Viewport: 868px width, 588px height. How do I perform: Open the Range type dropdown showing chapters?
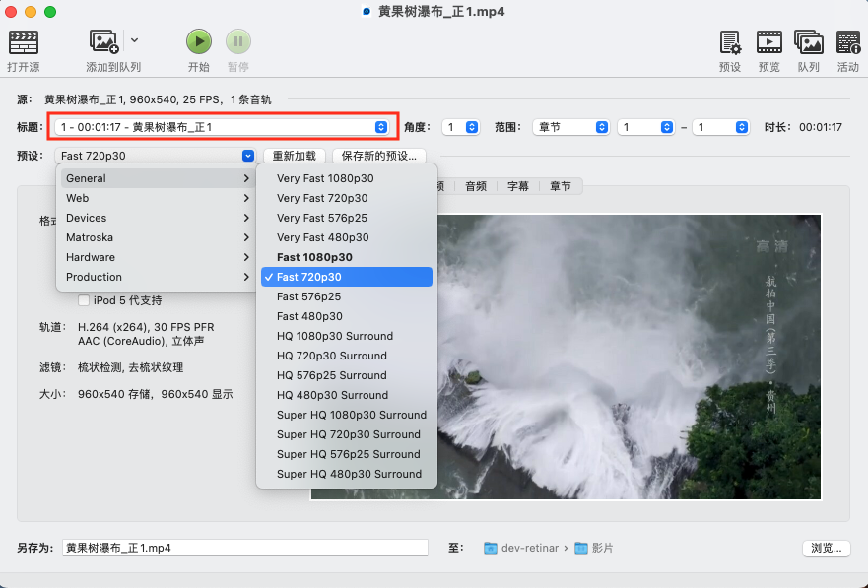[570, 127]
